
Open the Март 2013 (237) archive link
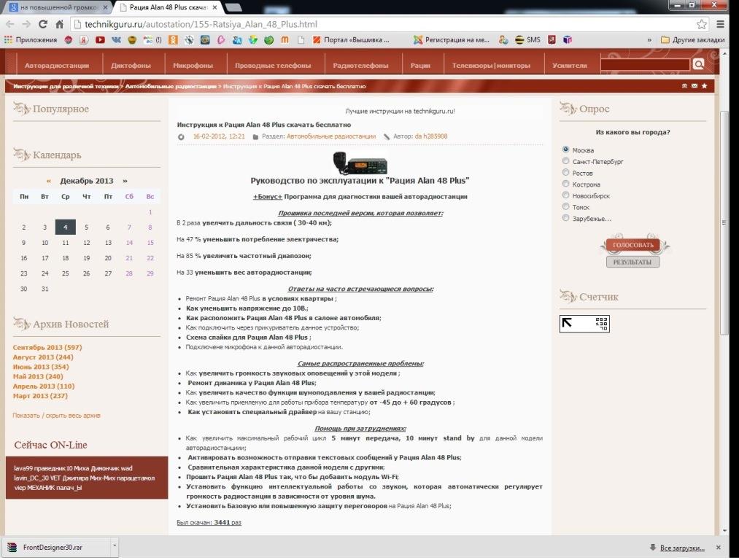coord(40,396)
